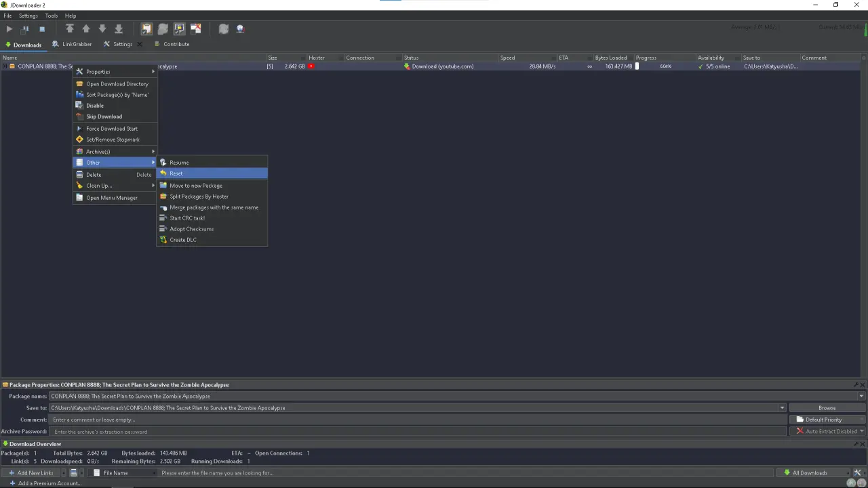Open the Default Priority dropdown
The height and width of the screenshot is (488, 868).
(827, 420)
